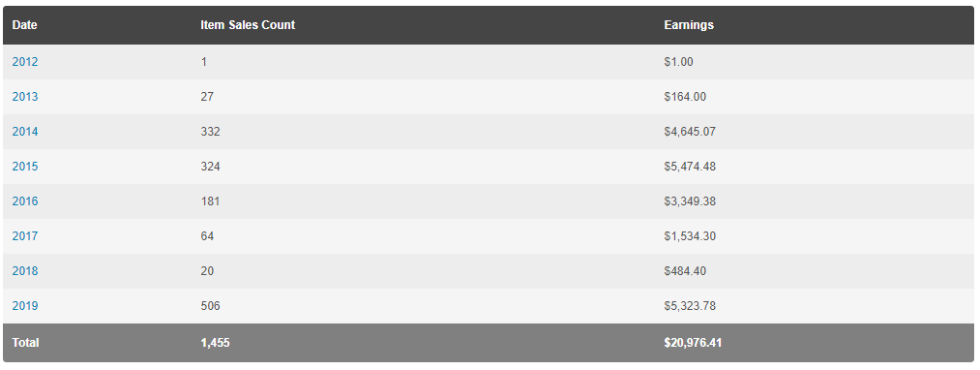The height and width of the screenshot is (370, 980).
Task: Open the 2019 date link
Action: point(25,306)
